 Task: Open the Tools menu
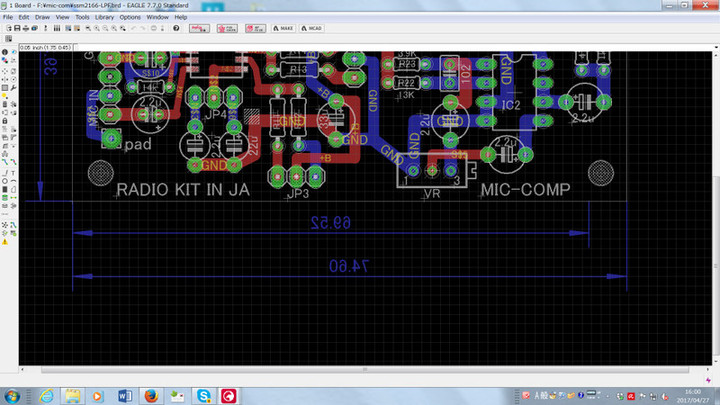pos(82,17)
